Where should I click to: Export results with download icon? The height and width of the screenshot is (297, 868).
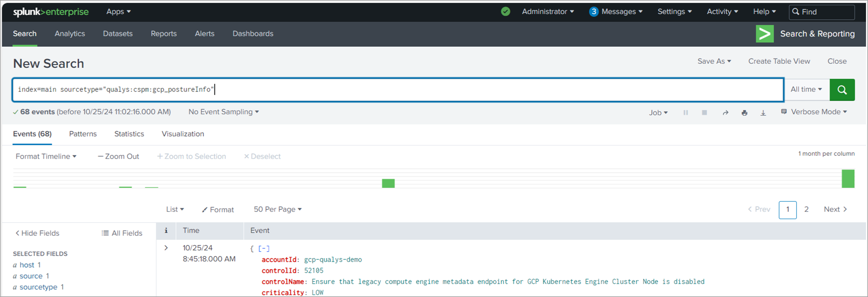click(x=763, y=112)
